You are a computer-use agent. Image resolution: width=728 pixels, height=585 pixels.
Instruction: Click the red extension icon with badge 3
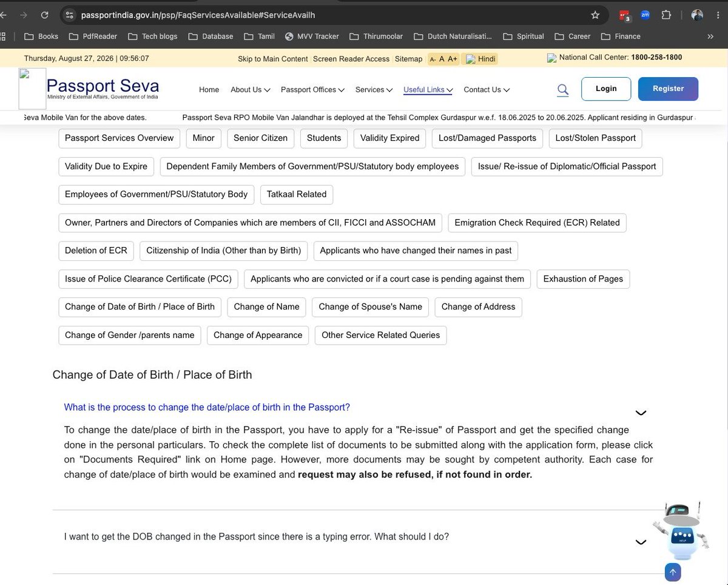click(624, 16)
